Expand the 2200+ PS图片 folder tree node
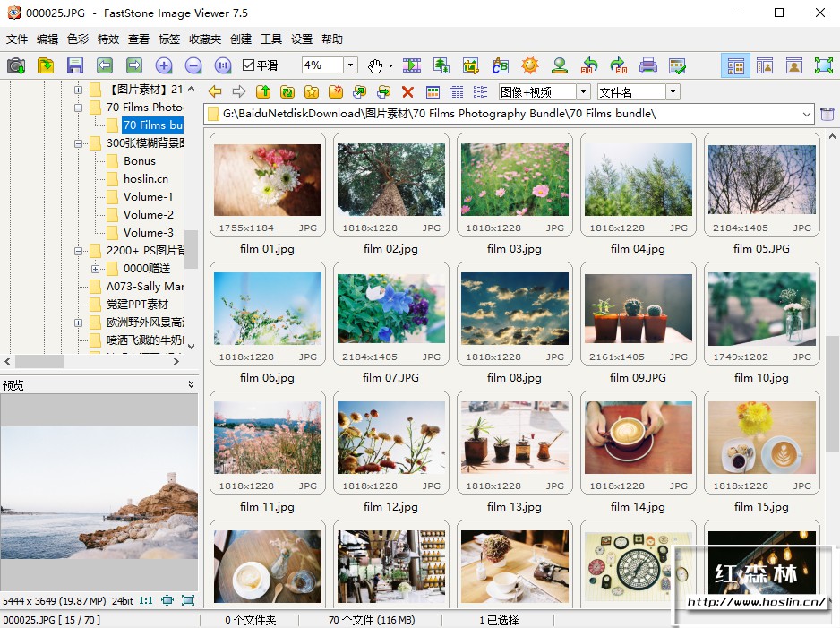Screen dimensions: 840x628 pos(79,251)
